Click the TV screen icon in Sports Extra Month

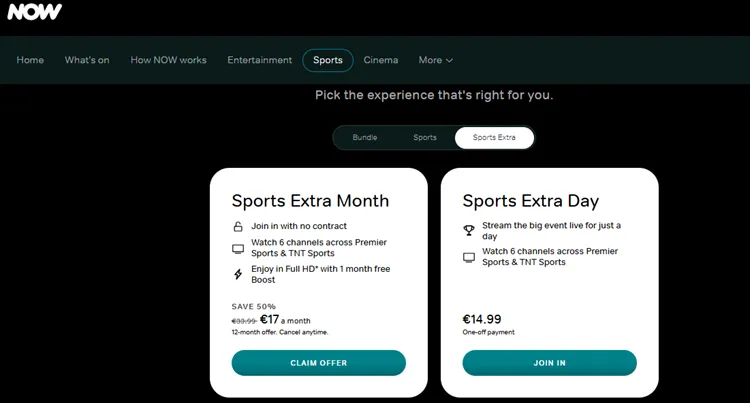238,248
